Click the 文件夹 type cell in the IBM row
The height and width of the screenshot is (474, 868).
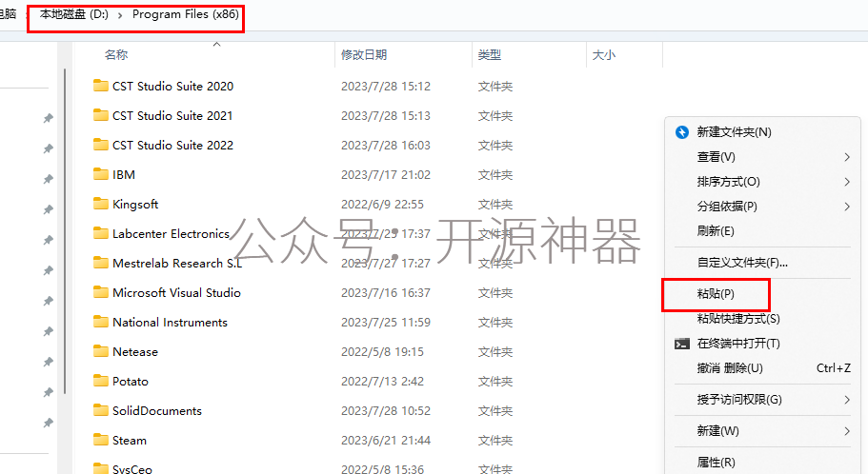point(495,175)
